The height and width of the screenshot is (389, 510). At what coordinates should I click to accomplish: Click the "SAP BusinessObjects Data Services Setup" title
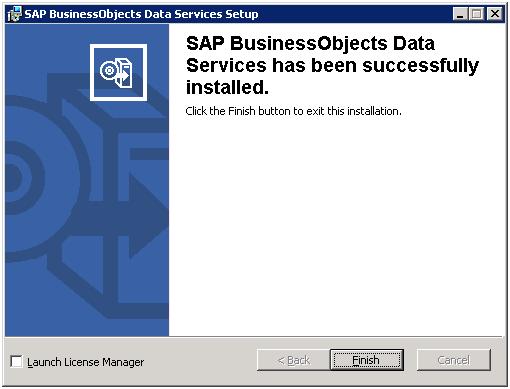point(141,14)
